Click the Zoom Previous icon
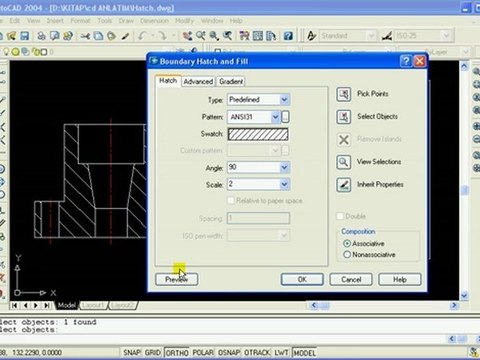 coord(228,36)
